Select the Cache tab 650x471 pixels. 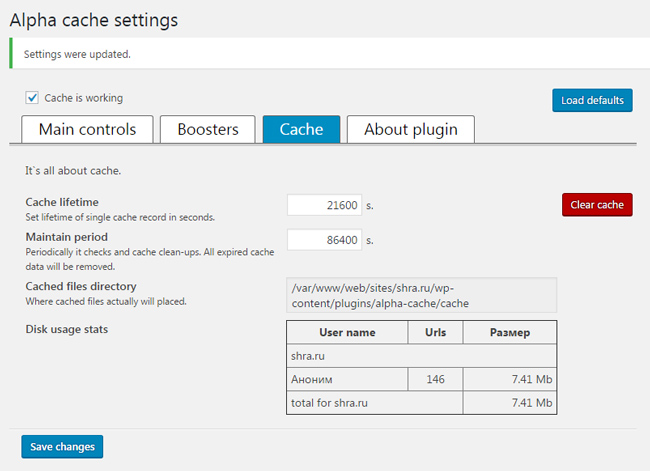tap(301, 129)
